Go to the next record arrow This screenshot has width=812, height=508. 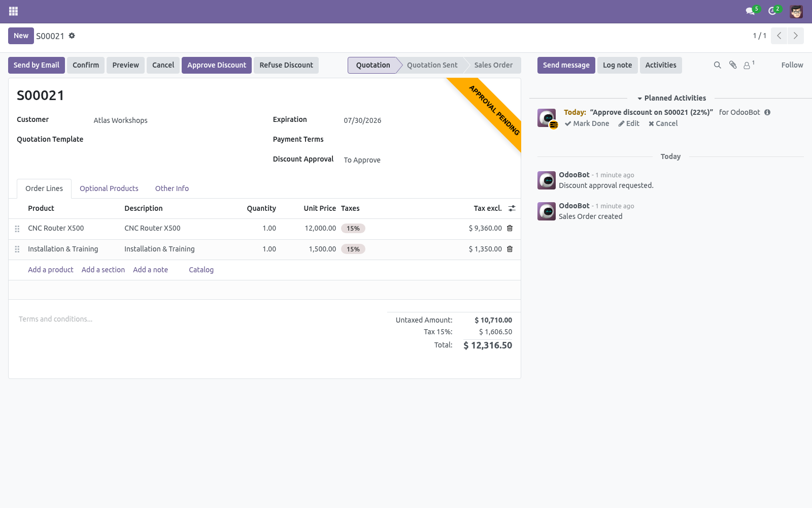click(x=796, y=36)
